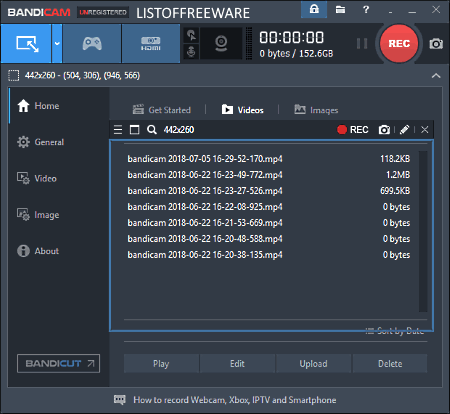Toggle the webcam overlay icon
Screen dimensions: 450x414
(x=221, y=44)
